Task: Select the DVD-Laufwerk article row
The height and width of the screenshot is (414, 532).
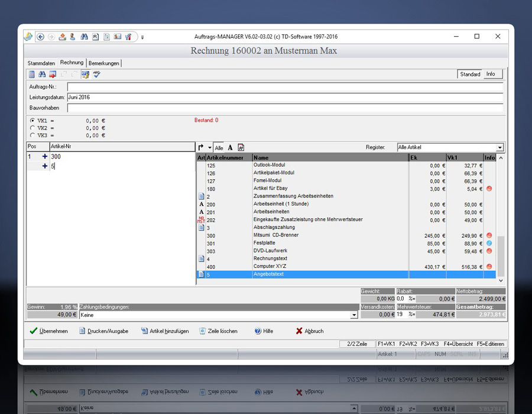Action: tap(346, 251)
